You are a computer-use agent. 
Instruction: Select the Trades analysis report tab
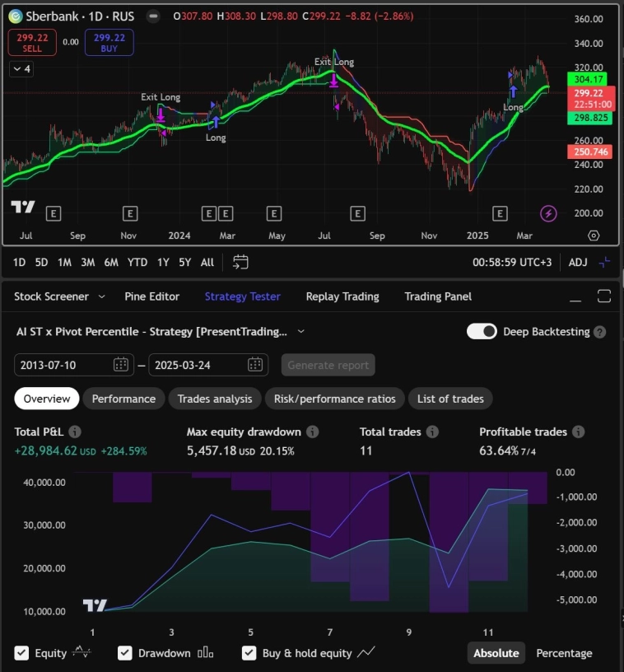tap(215, 399)
